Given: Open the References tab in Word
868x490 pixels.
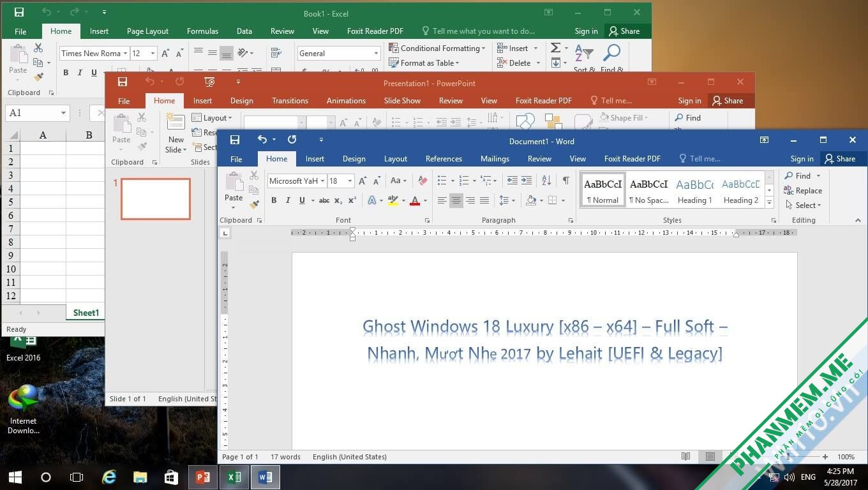Looking at the screenshot, I should 444,159.
